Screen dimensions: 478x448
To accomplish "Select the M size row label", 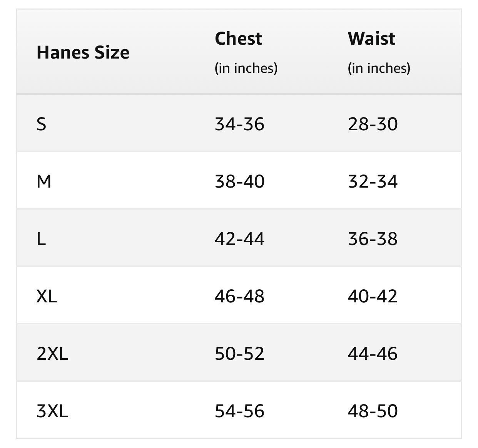I will pos(44,181).
